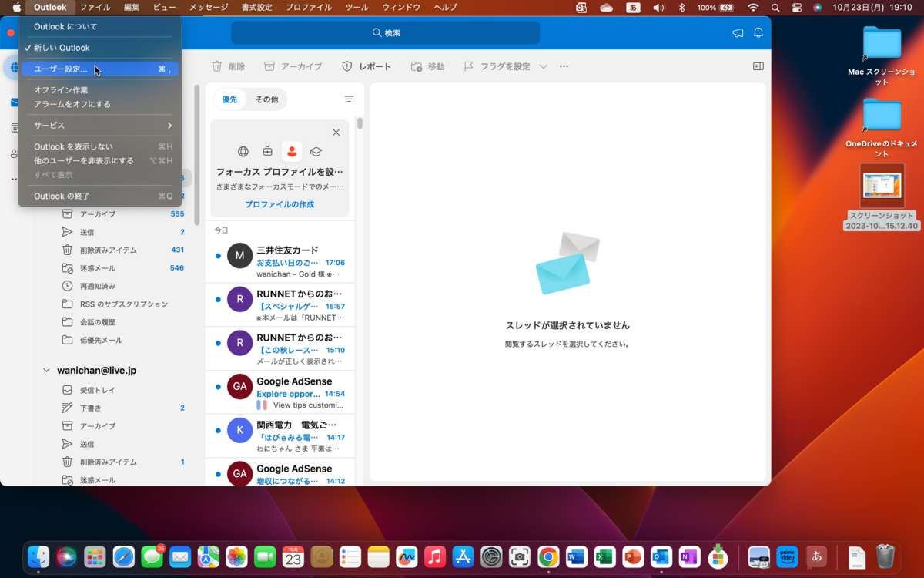Open the Apple menu icon
Screen dimensions: 924x578
pyautogui.click(x=16, y=7)
